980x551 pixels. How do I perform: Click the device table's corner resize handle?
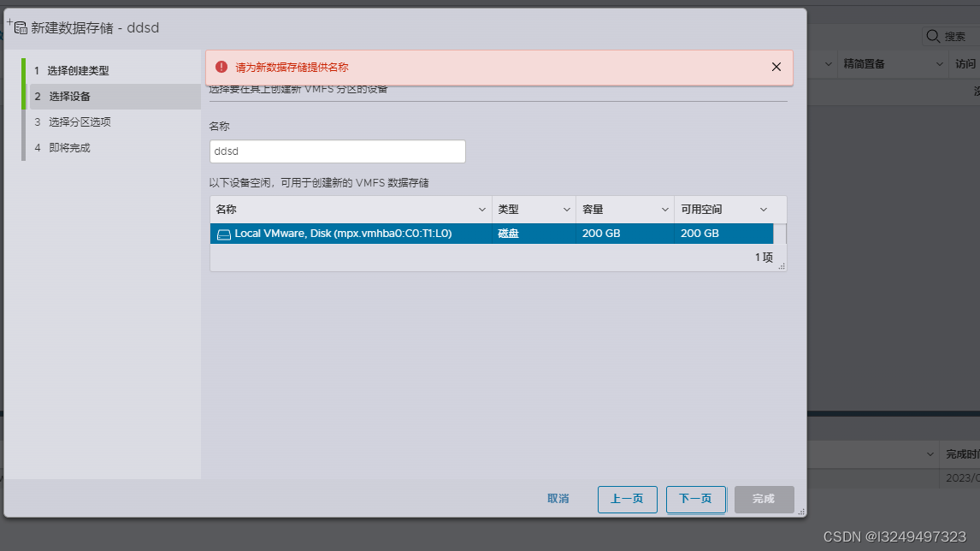782,266
